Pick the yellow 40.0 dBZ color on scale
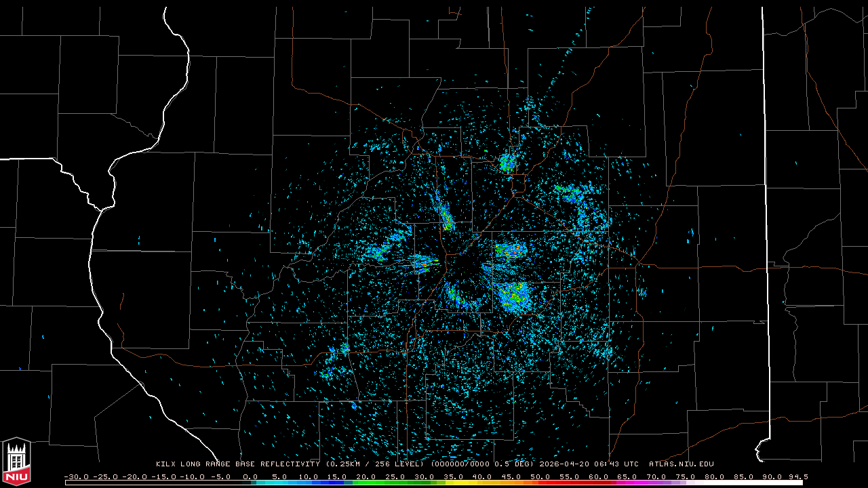Image resolution: width=868 pixels, height=488 pixels. coord(482,483)
